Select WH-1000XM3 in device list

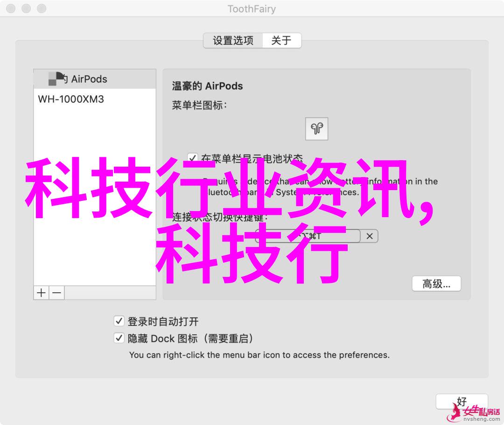pyautogui.click(x=95, y=99)
